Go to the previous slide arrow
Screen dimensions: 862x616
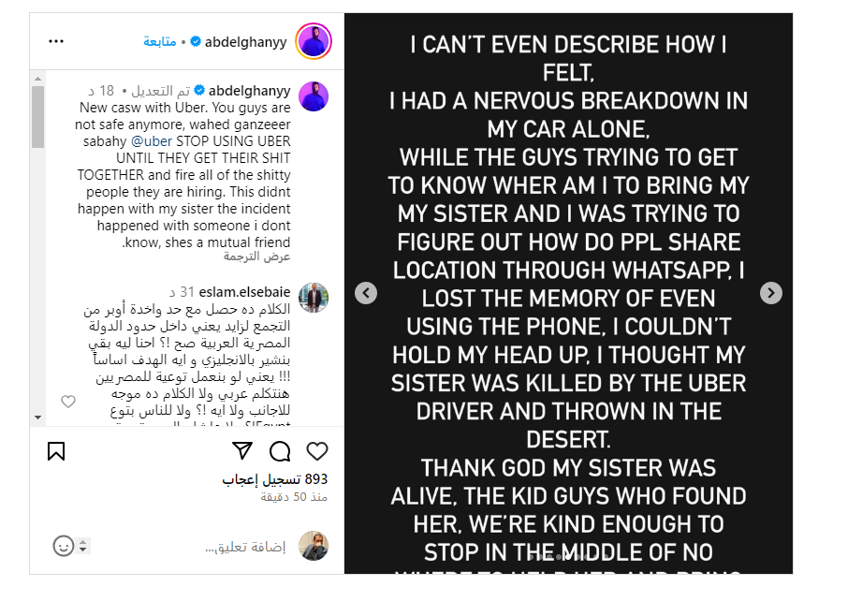click(x=366, y=293)
